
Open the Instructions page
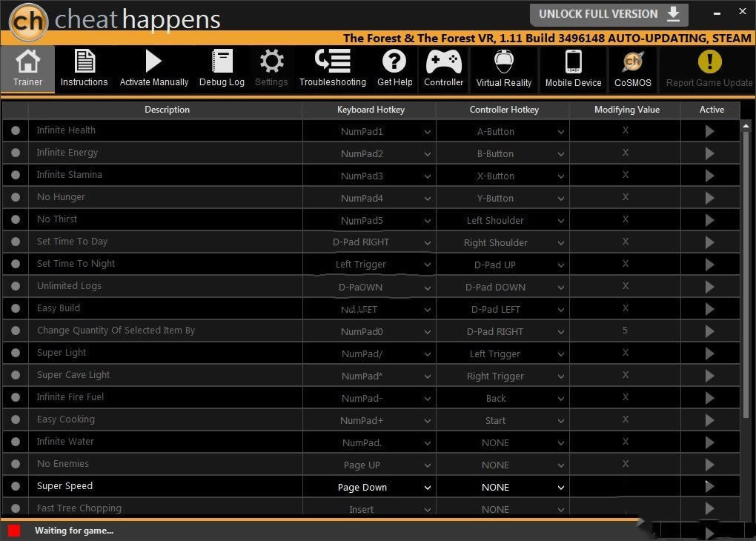84,68
